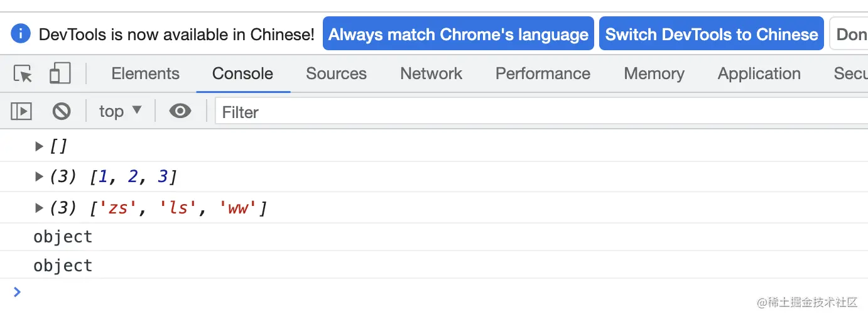The image size is (868, 319).
Task: Toggle the device toolbar icon
Action: pyautogui.click(x=60, y=74)
